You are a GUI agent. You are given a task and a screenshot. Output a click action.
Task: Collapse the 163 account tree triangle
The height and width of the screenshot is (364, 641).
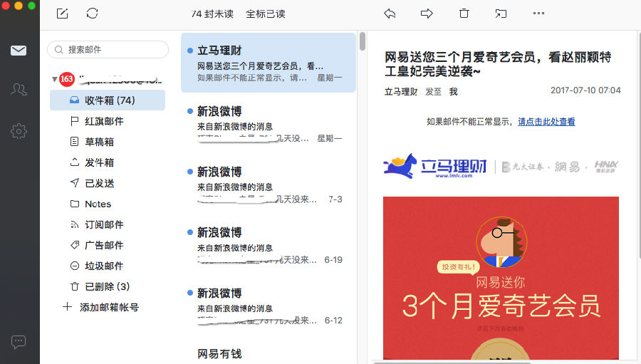coord(54,79)
